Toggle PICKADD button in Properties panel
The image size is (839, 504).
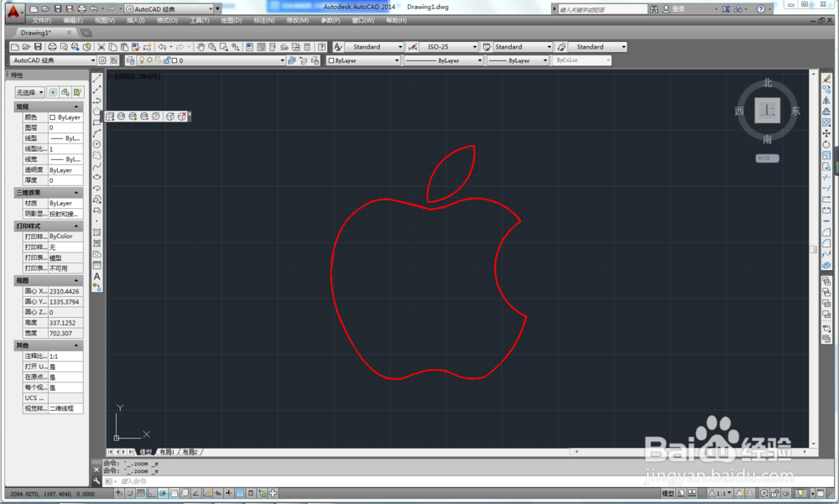click(x=52, y=92)
